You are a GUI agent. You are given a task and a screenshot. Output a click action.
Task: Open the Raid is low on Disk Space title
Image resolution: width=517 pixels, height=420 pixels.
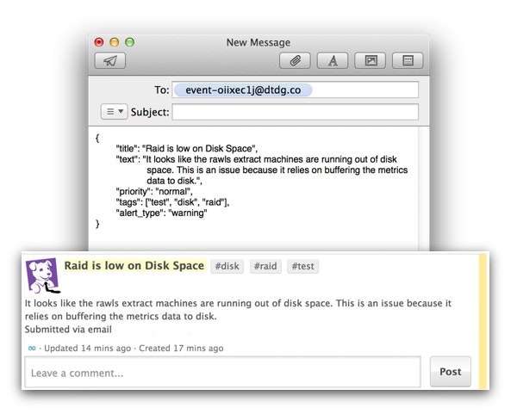click(134, 266)
